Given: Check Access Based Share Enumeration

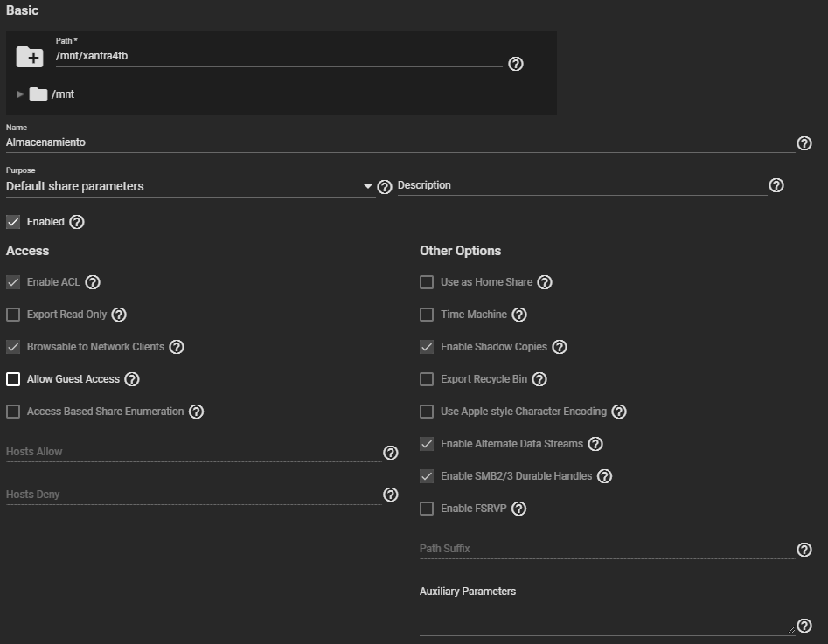Looking at the screenshot, I should coord(13,412).
